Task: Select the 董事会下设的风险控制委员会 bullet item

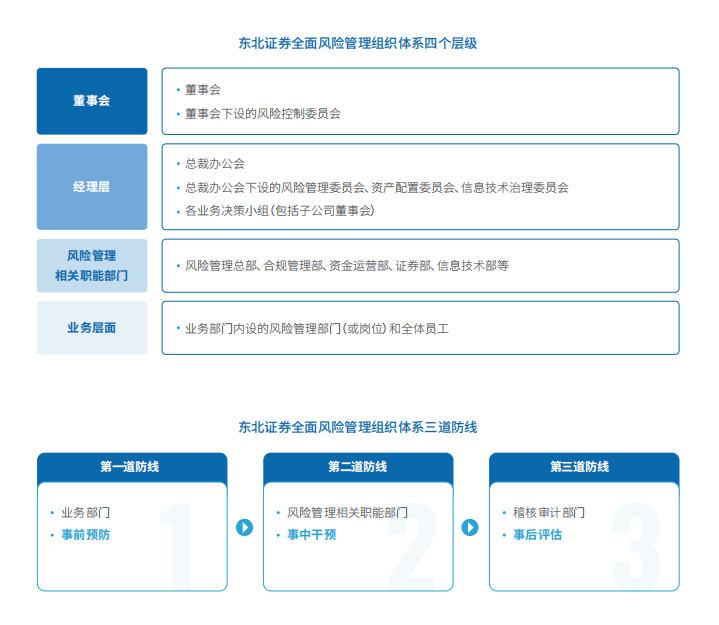Action: (262, 114)
